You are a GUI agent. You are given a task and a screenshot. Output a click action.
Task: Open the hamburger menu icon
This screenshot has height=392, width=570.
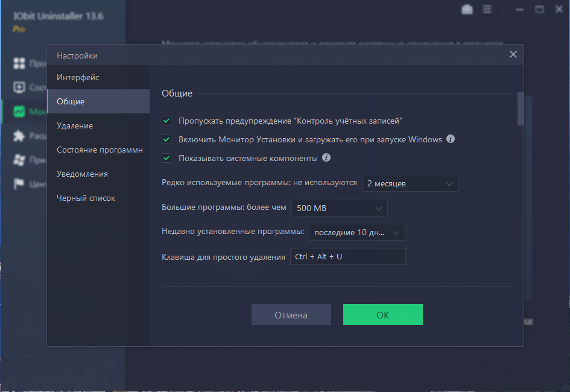click(487, 9)
